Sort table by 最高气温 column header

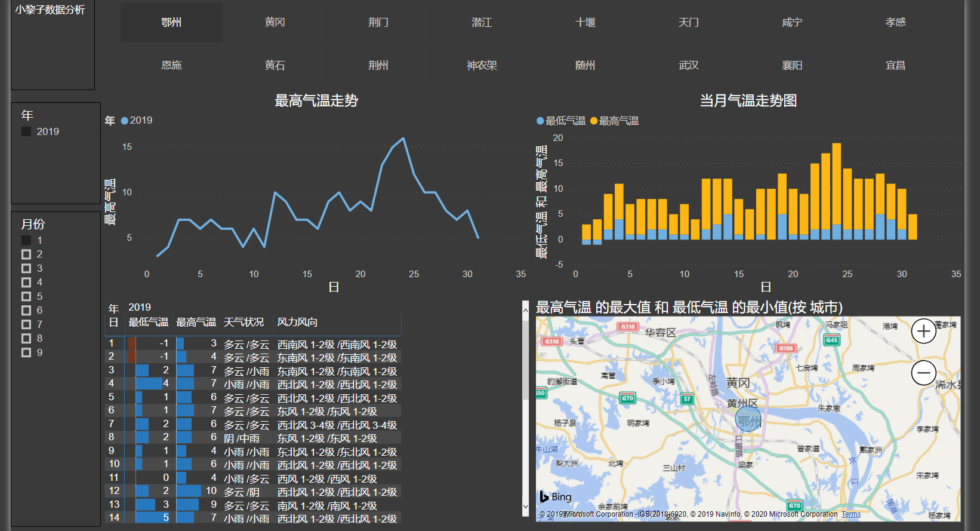[196, 323]
